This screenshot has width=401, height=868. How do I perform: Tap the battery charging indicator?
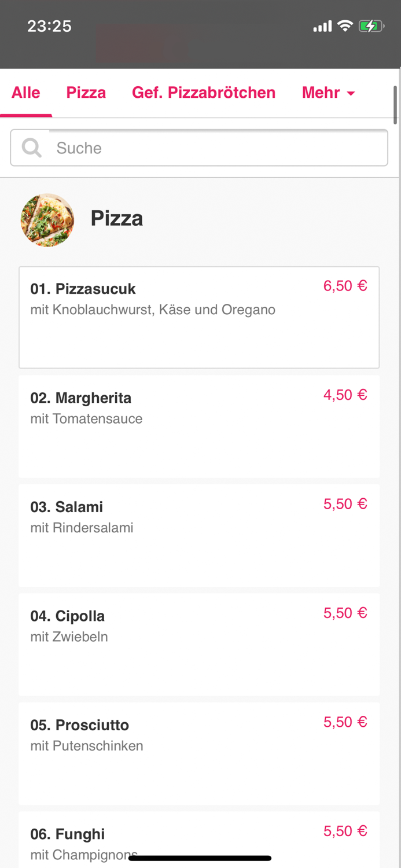coord(372,25)
